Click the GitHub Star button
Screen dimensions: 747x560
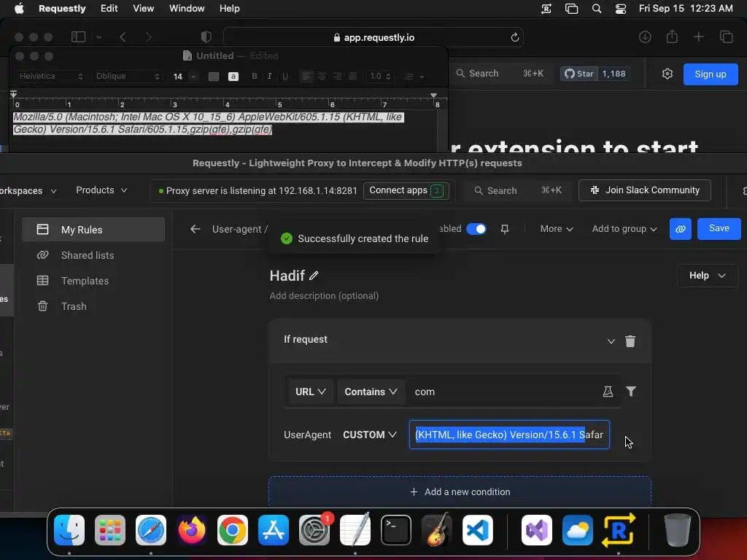coord(578,74)
